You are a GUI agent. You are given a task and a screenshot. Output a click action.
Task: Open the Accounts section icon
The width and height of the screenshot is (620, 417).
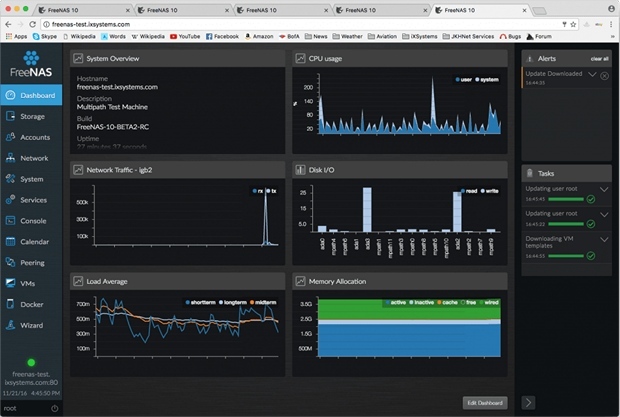[11, 137]
